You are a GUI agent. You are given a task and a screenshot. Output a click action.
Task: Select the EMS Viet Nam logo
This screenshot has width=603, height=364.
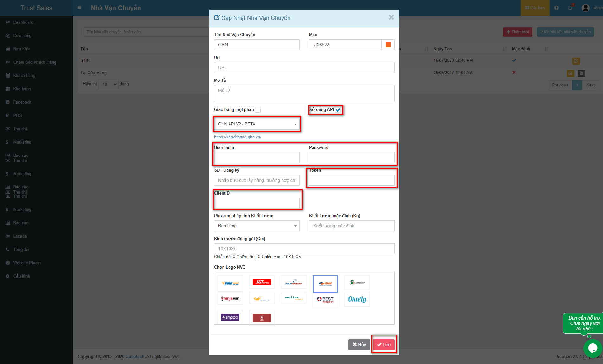tap(230, 283)
